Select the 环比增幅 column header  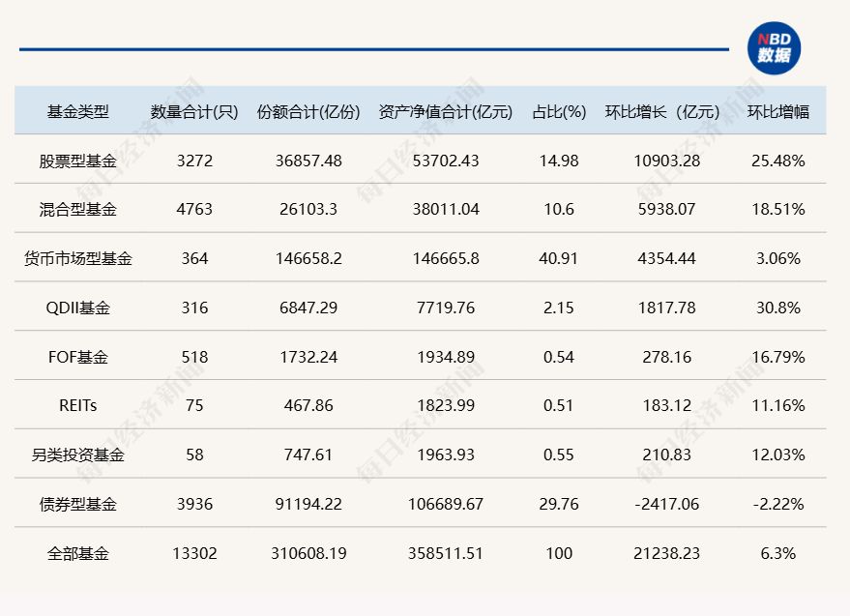777,111
